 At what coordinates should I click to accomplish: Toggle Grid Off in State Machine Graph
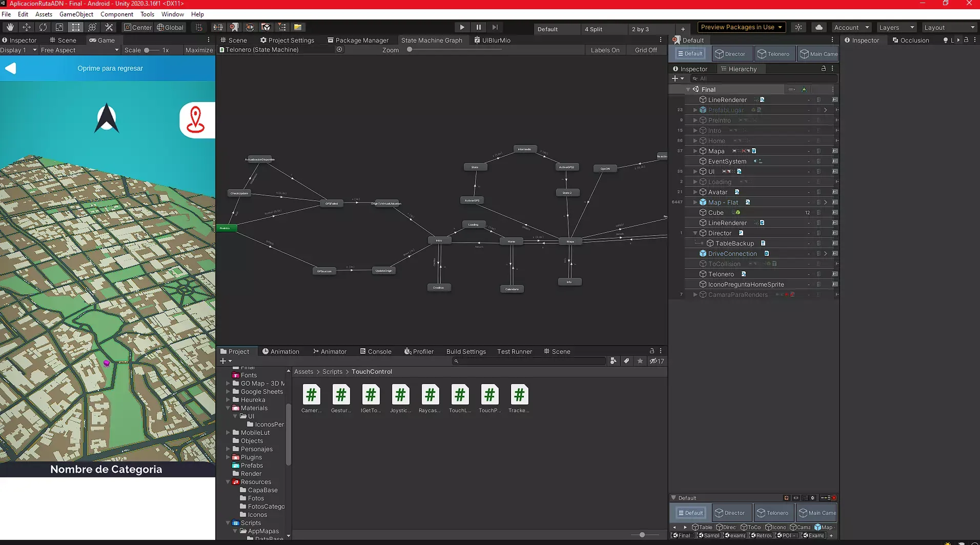tap(646, 50)
